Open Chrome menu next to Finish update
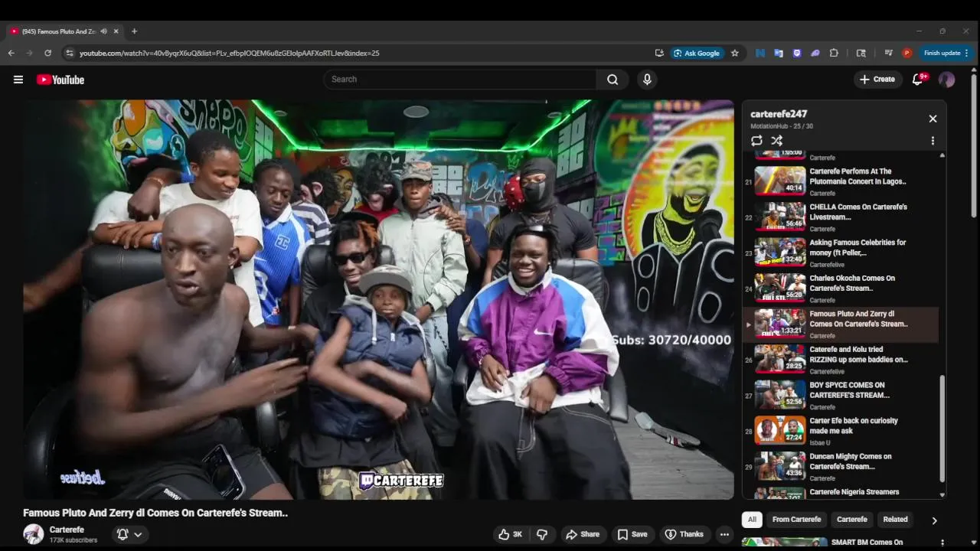 pos(966,53)
